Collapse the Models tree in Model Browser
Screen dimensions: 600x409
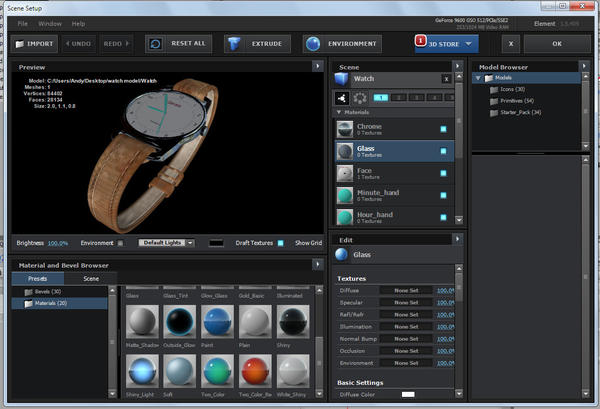pyautogui.click(x=478, y=78)
